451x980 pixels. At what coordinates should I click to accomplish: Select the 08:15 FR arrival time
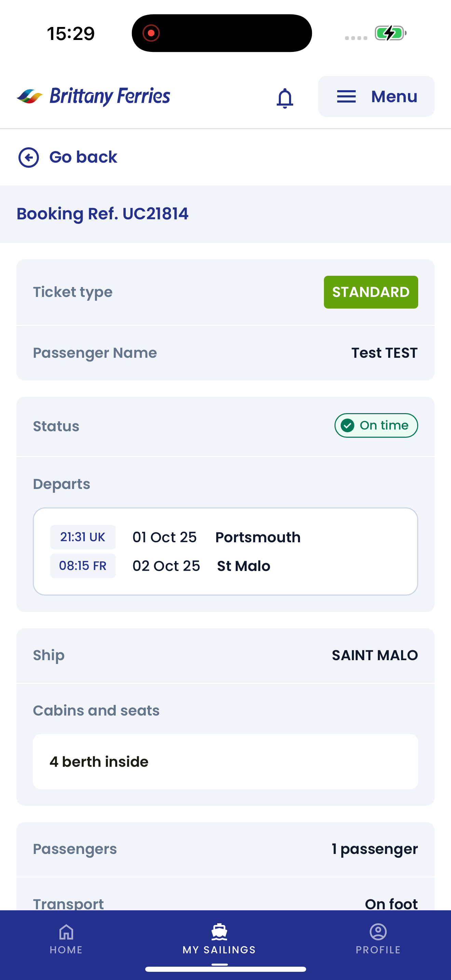83,566
